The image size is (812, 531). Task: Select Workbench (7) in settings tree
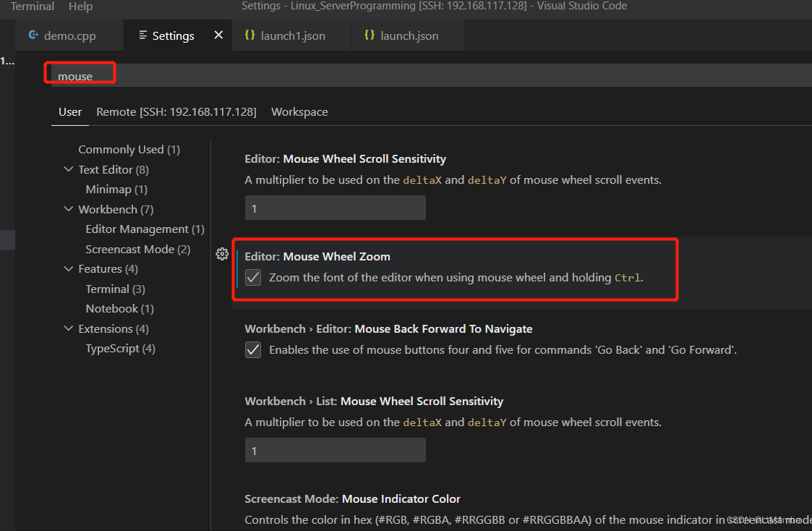click(116, 209)
